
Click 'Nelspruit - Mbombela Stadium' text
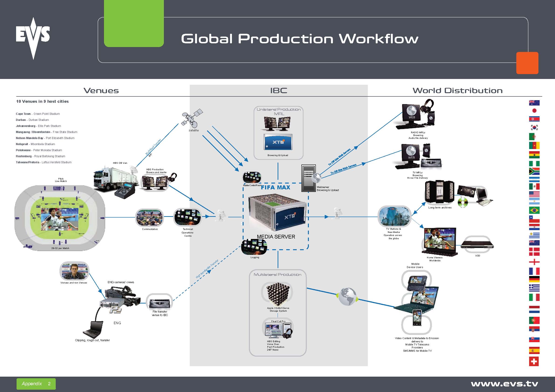tap(35, 144)
